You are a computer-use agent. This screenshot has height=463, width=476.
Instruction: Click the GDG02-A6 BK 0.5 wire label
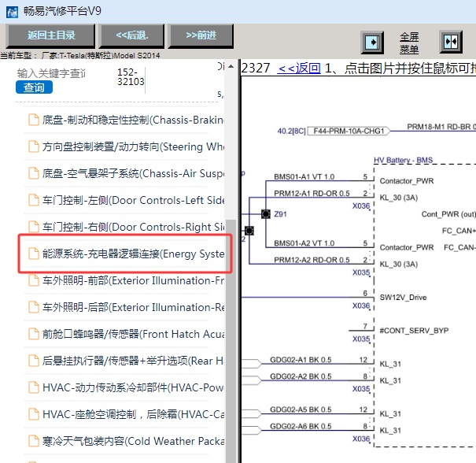click(x=301, y=426)
